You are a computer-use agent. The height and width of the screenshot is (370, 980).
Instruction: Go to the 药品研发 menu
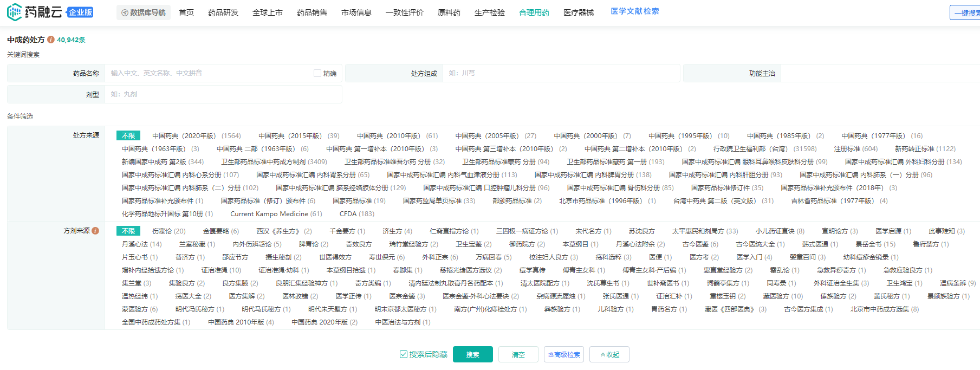pos(223,12)
